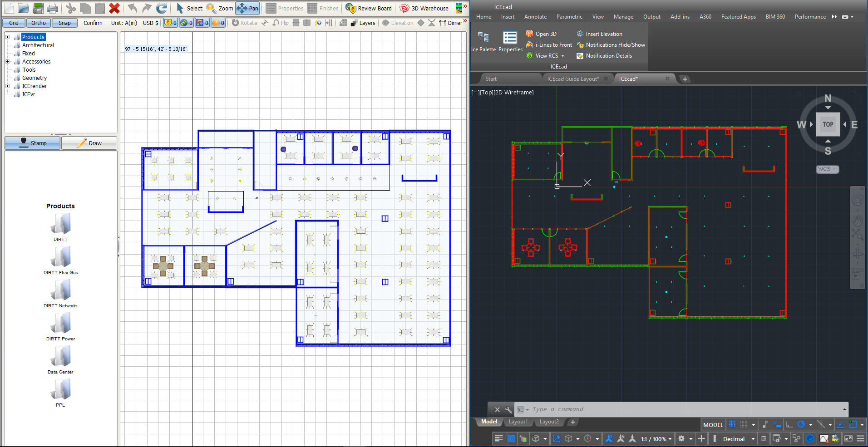
Task: Expand the Products tree node
Action: tap(7, 37)
